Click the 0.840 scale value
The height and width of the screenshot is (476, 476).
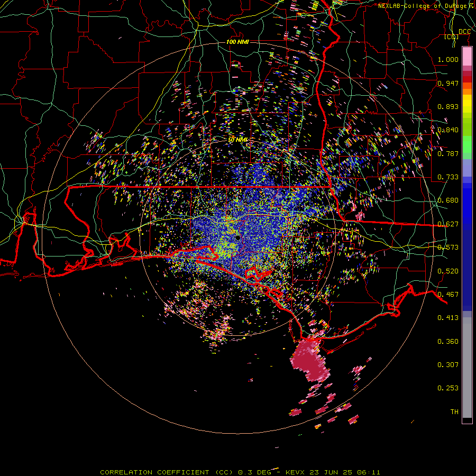448,130
